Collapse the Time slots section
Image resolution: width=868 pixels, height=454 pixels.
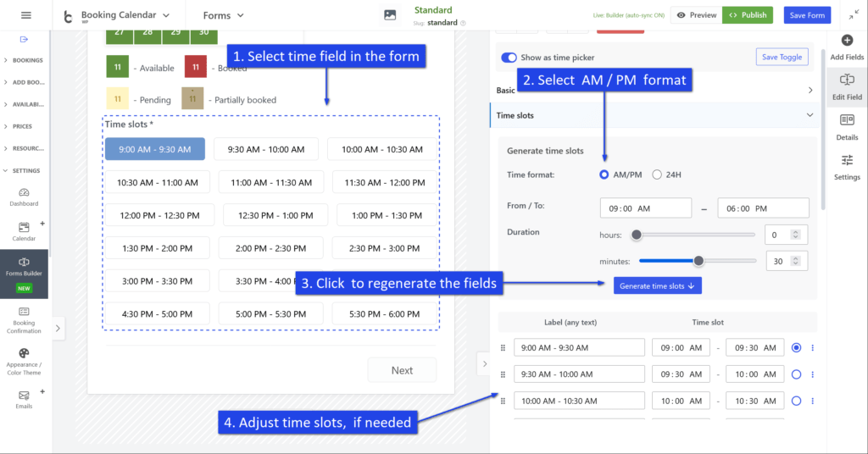655,115
